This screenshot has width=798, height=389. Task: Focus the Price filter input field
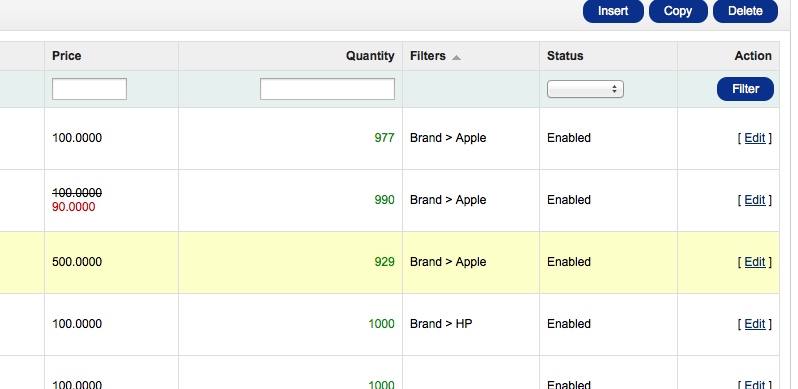pyautogui.click(x=89, y=89)
